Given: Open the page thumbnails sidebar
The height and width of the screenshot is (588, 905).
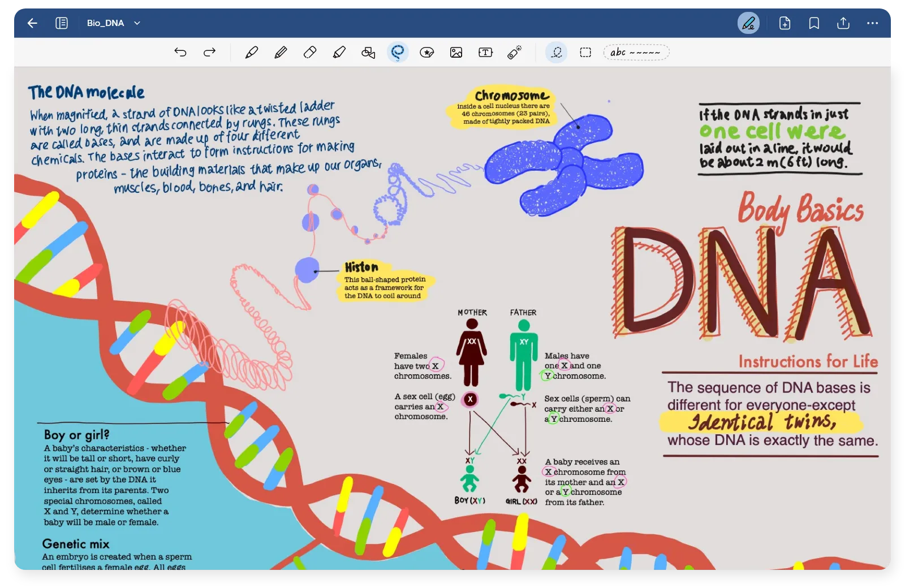Looking at the screenshot, I should click(x=61, y=23).
